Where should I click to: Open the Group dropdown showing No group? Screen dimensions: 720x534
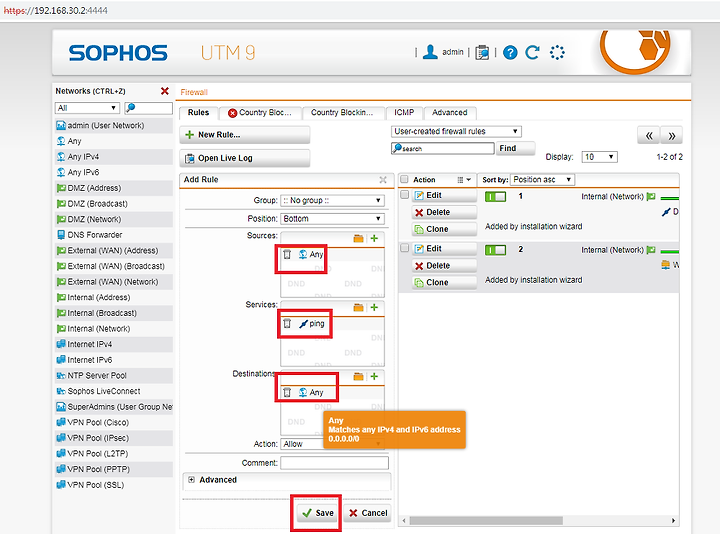(332, 201)
